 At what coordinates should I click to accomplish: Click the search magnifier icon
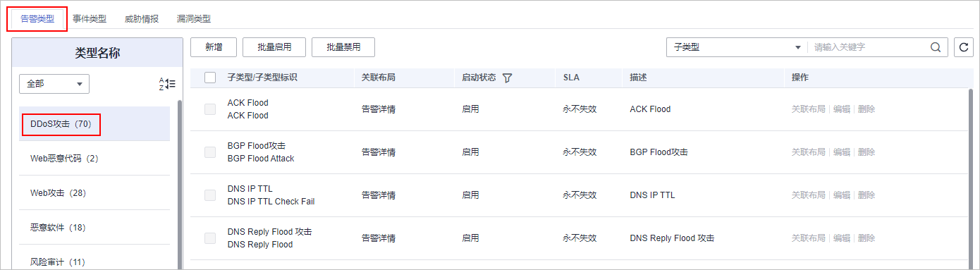point(936,47)
